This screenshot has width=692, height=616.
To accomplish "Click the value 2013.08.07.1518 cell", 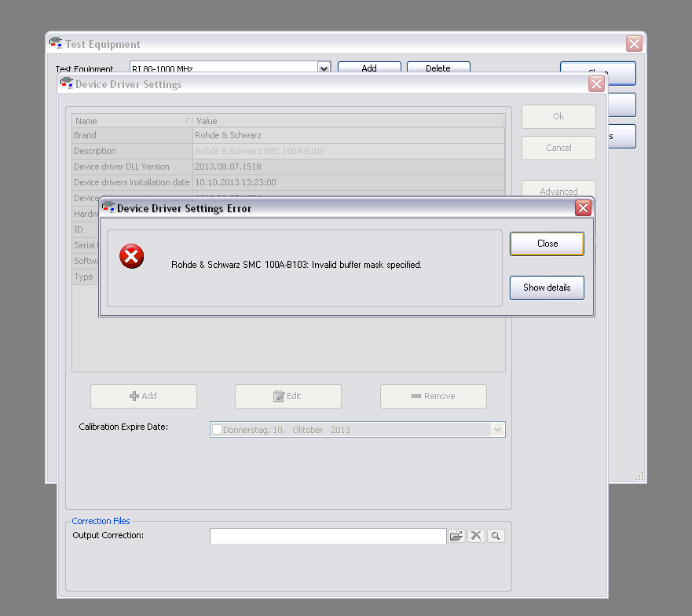I will coord(349,167).
